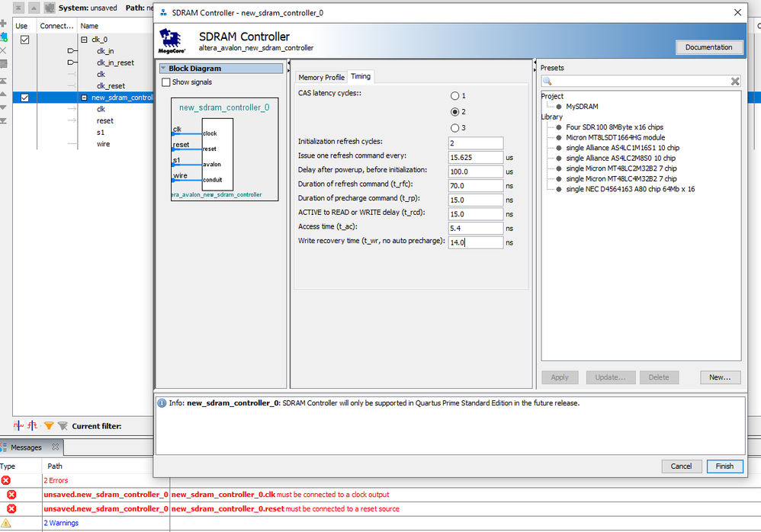Collapse the new_sdram_controller tree node

tap(85, 98)
